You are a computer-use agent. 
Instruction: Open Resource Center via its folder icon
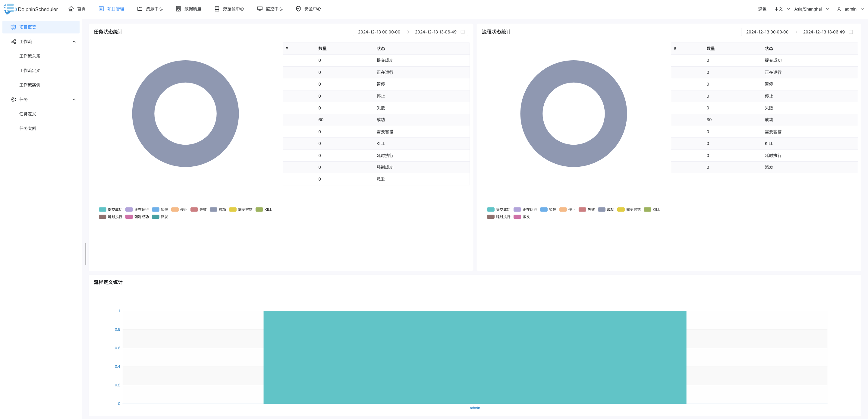(x=140, y=9)
